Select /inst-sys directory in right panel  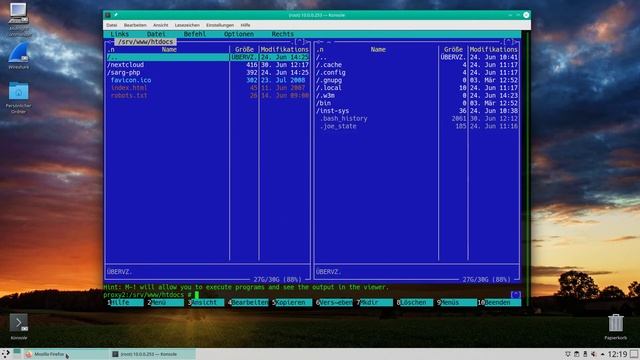click(417, 111)
